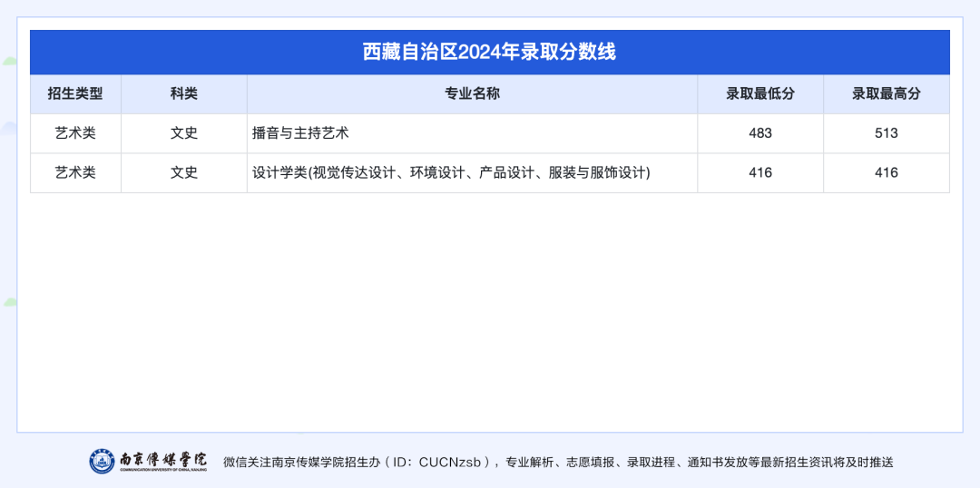Select 文史 in the 播音与主持艺术 row

(x=183, y=133)
